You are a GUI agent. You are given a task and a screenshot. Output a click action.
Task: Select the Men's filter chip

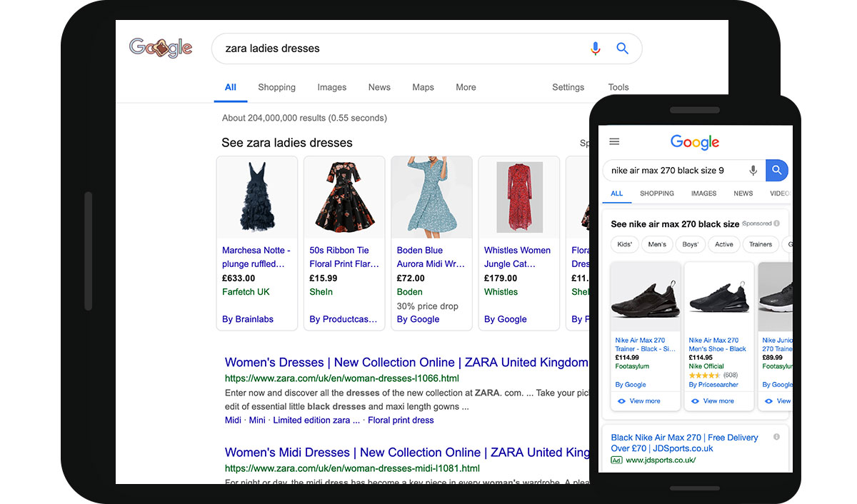tap(657, 244)
